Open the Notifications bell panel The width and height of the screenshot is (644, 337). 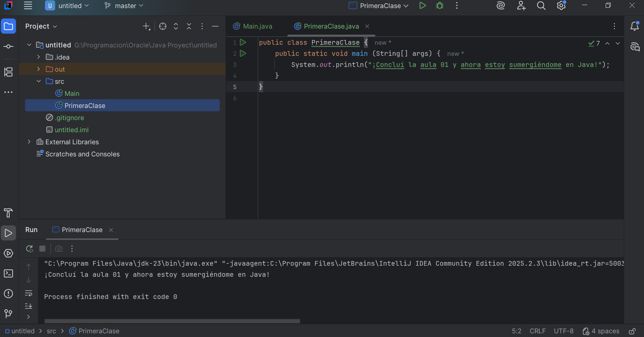point(634,26)
